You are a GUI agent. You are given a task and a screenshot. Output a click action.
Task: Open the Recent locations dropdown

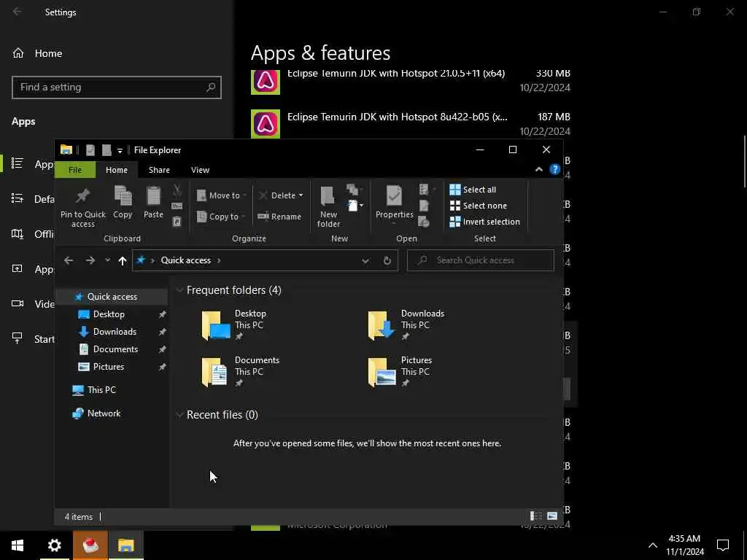pos(108,260)
